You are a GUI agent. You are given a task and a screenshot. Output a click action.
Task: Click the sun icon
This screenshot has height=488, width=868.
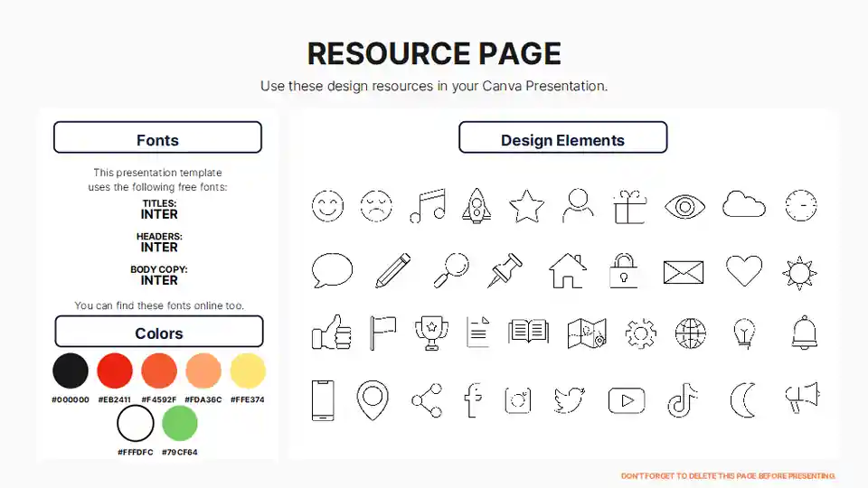[x=799, y=273]
